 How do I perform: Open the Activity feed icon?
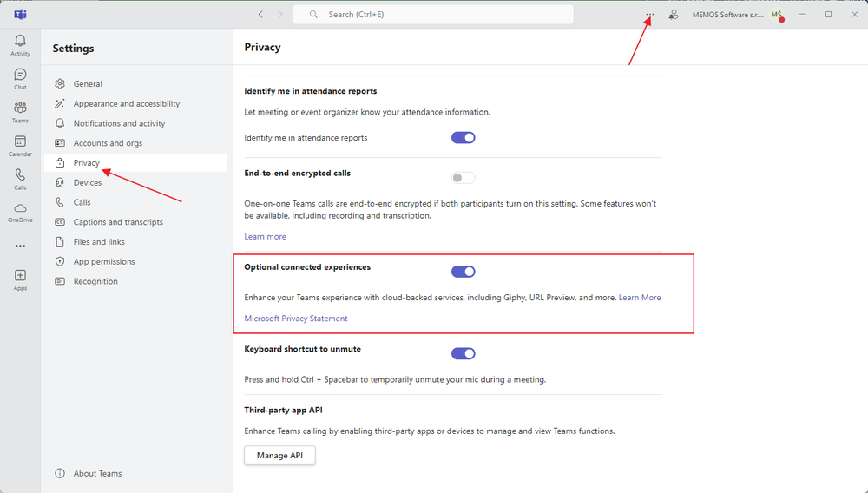20,45
